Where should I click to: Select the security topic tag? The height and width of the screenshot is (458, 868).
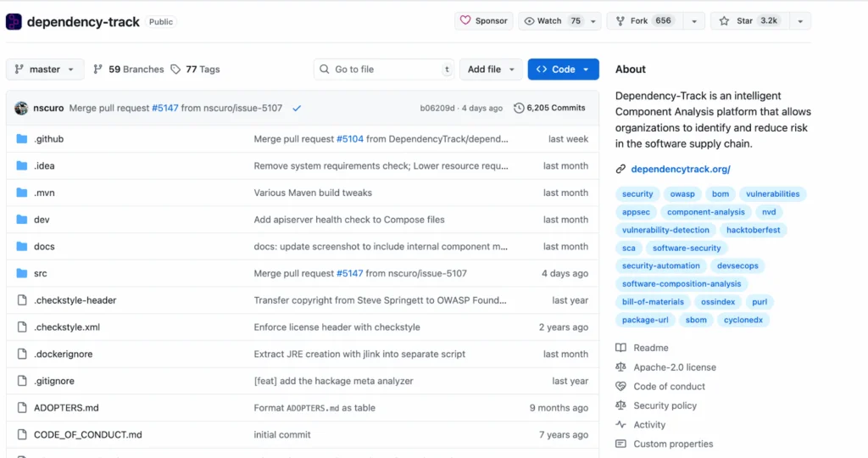point(637,194)
